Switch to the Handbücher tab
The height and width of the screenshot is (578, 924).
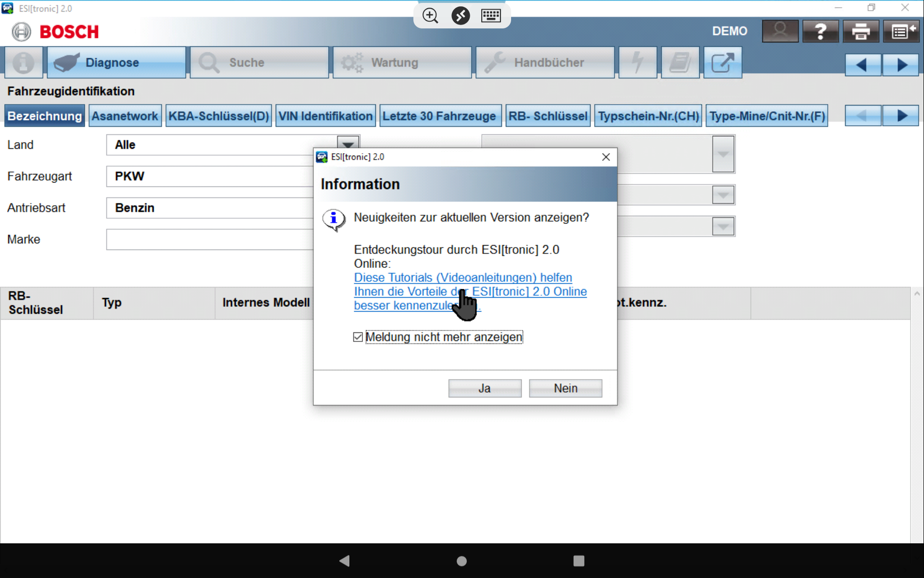click(545, 63)
